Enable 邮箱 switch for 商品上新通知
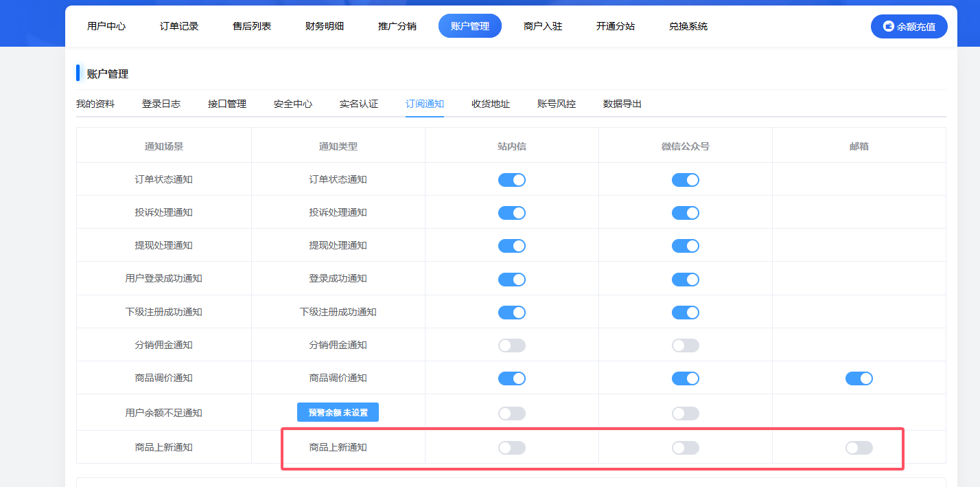Image resolution: width=980 pixels, height=487 pixels. point(859,448)
